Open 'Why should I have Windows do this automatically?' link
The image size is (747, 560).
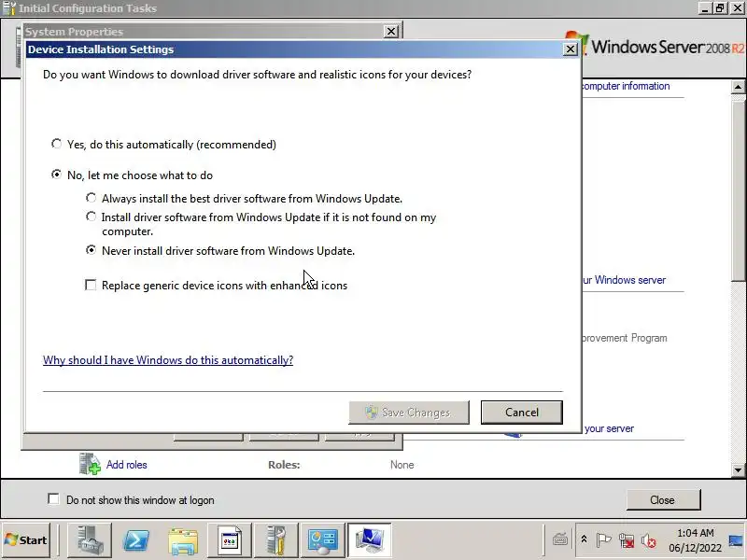pyautogui.click(x=168, y=360)
